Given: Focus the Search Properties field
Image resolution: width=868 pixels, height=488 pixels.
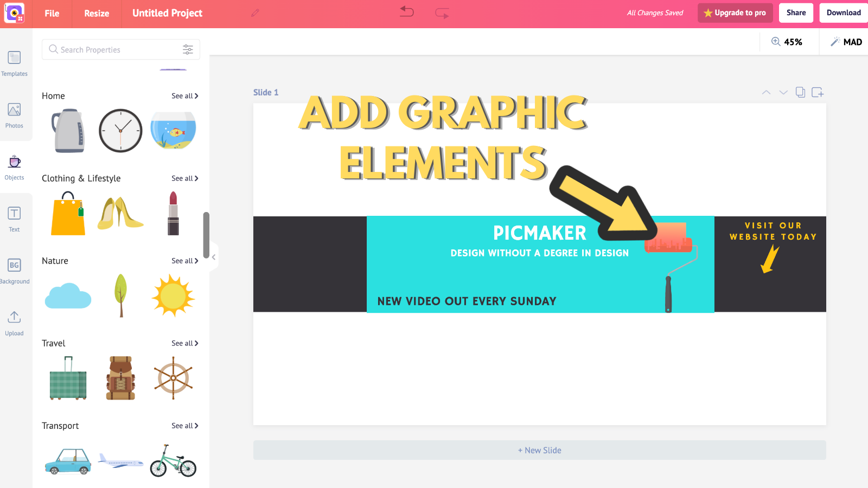Looking at the screenshot, I should coord(121,49).
